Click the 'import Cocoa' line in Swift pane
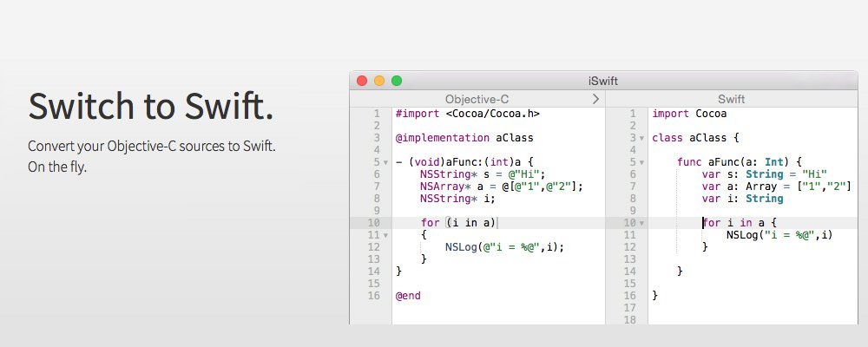The height and width of the screenshot is (347, 868). 689,114
